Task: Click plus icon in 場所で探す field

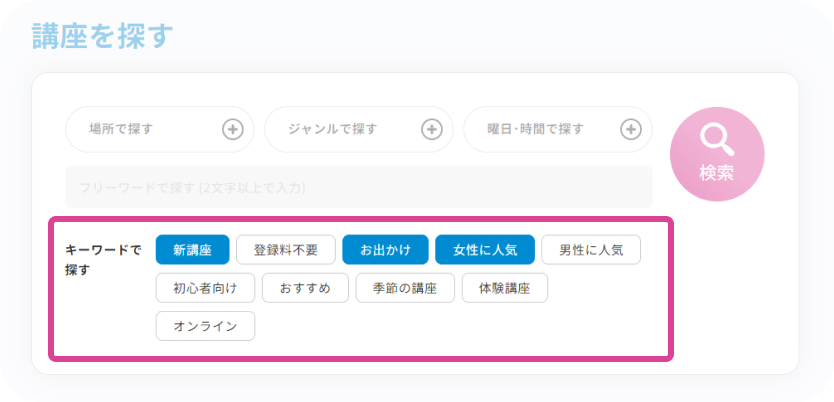Action: [232, 129]
